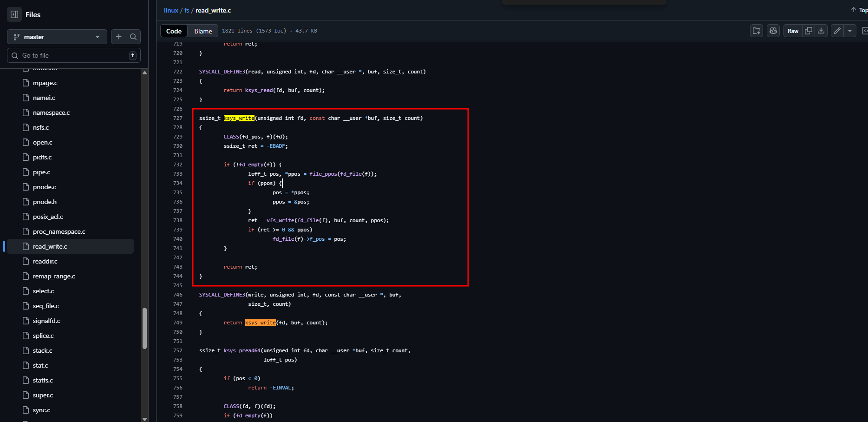View the Raw file
The width and height of the screenshot is (868, 422).
coord(793,31)
